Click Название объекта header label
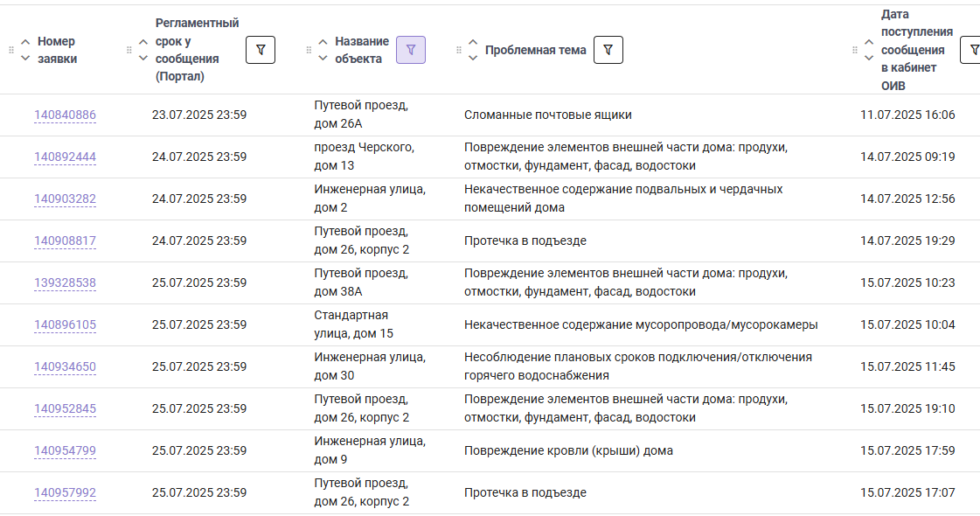 tap(362, 50)
